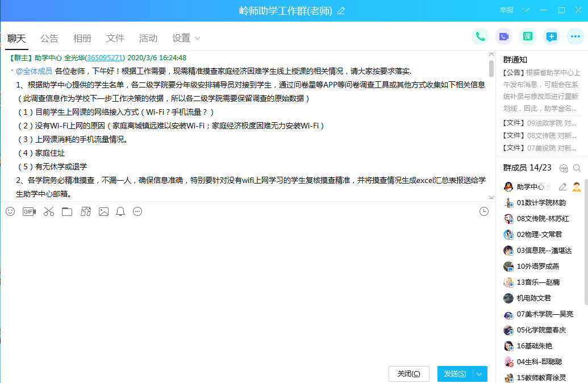Select member 03信息院--潘堪达 in list
Viewport: 588px width, 383px height.
point(544,251)
